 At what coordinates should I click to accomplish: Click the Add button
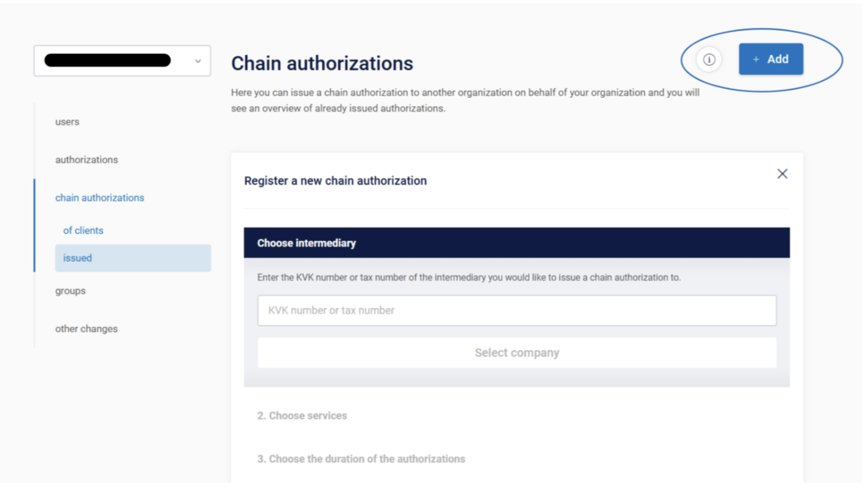pos(771,59)
